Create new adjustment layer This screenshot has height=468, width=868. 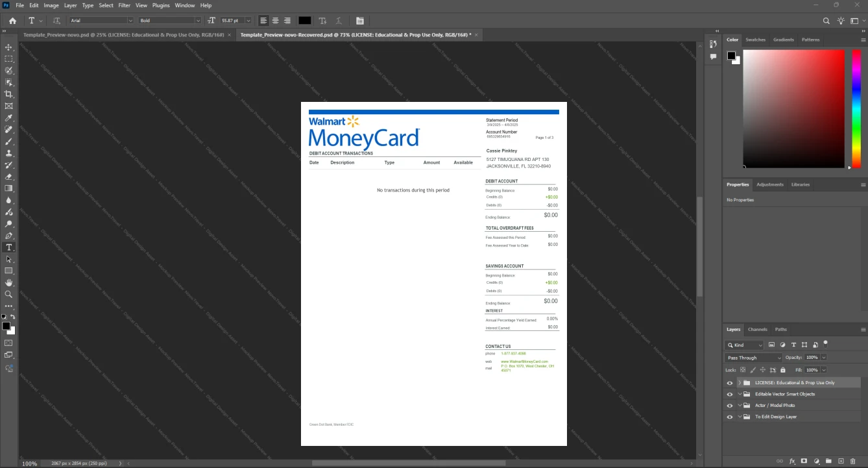pyautogui.click(x=816, y=461)
